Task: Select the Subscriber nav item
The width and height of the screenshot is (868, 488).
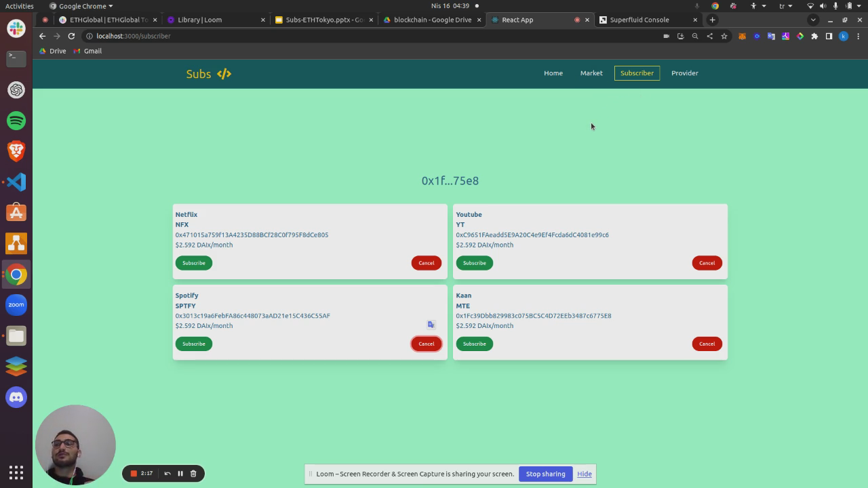Action: [637, 73]
